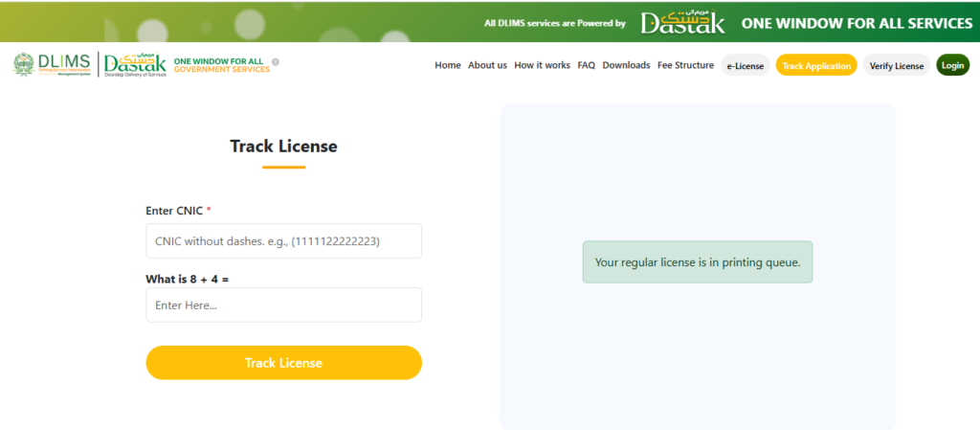980x430 pixels.
Task: Click the license printing queue status message
Action: coord(698,261)
